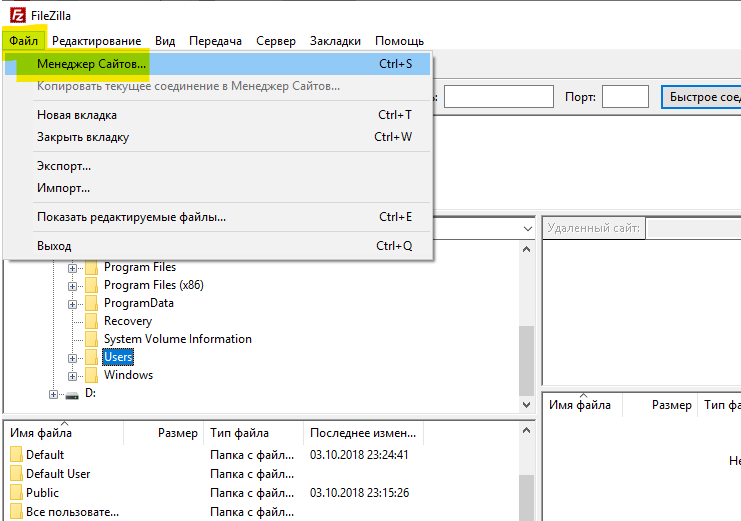
Task: Expand the D: drive node
Action: click(x=53, y=394)
